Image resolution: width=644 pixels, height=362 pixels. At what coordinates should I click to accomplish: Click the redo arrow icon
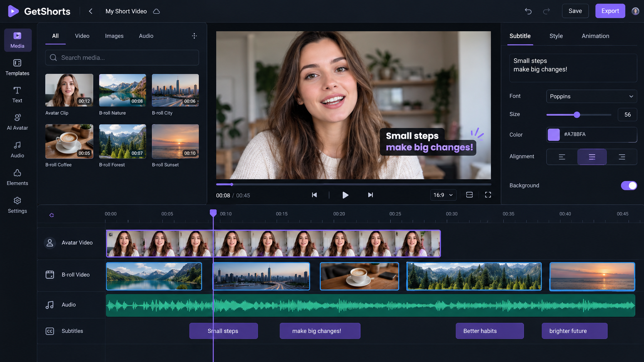[546, 11]
